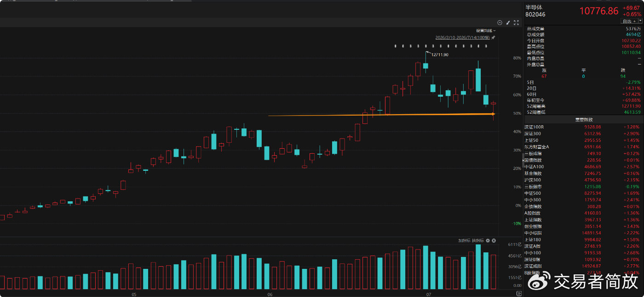Select the 重要指数 list header tab
This screenshot has height=297, width=644.
[x=584, y=120]
